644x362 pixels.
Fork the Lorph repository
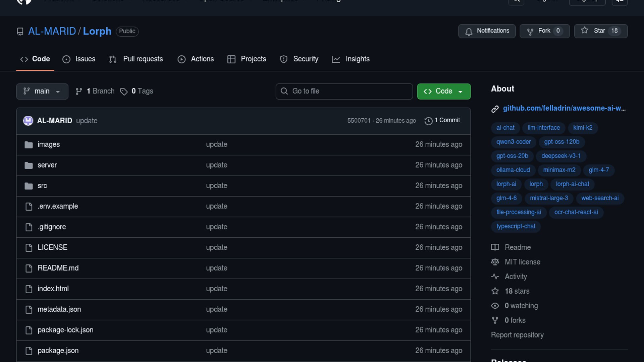545,31
